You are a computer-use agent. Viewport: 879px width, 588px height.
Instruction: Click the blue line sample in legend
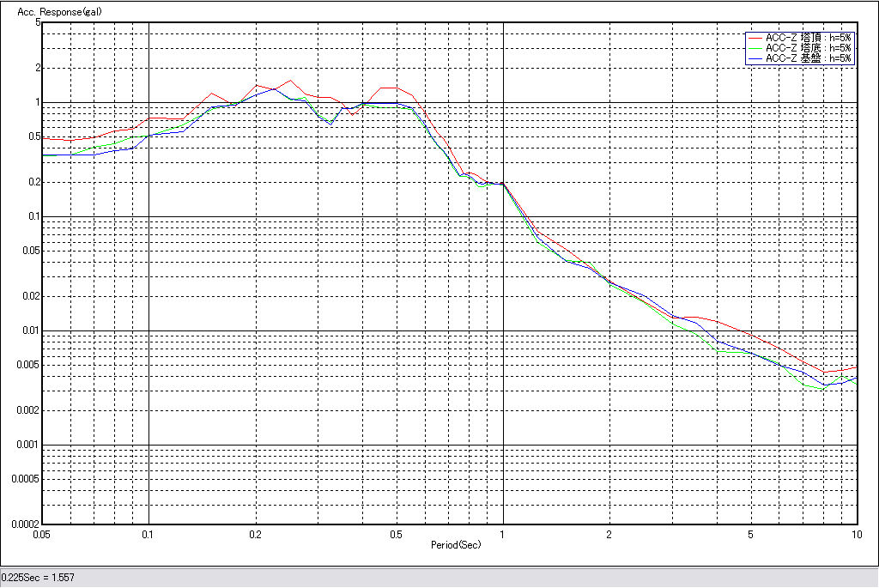[x=755, y=58]
